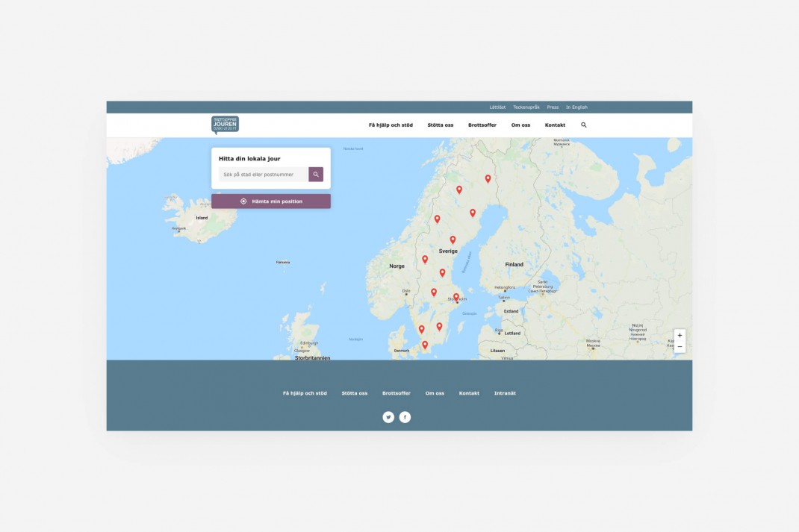
Task: Click the Helsingfors label on the map
Action: [505, 287]
